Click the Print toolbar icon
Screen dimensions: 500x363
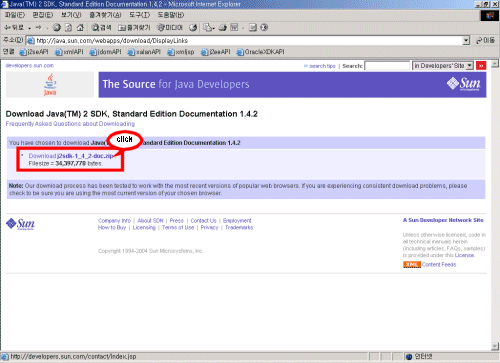pyautogui.click(x=223, y=28)
